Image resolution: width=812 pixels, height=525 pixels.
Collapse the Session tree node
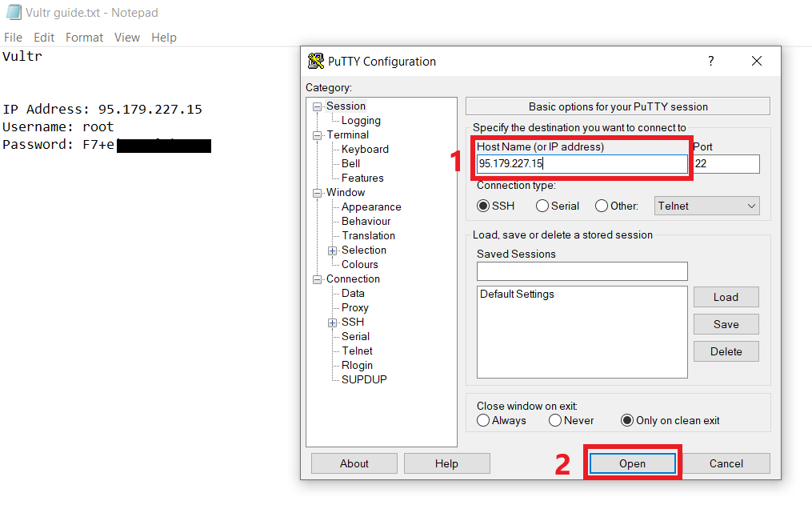pos(317,106)
